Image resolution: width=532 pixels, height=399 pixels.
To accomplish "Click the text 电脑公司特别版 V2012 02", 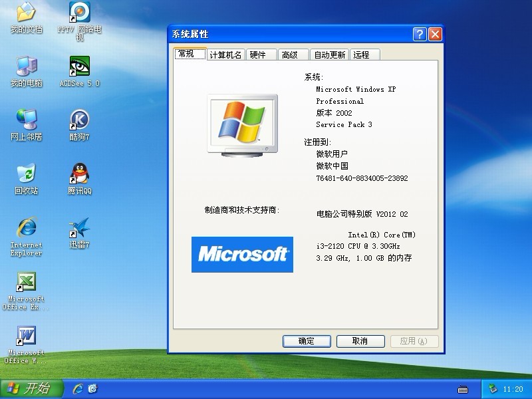I will (x=362, y=214).
